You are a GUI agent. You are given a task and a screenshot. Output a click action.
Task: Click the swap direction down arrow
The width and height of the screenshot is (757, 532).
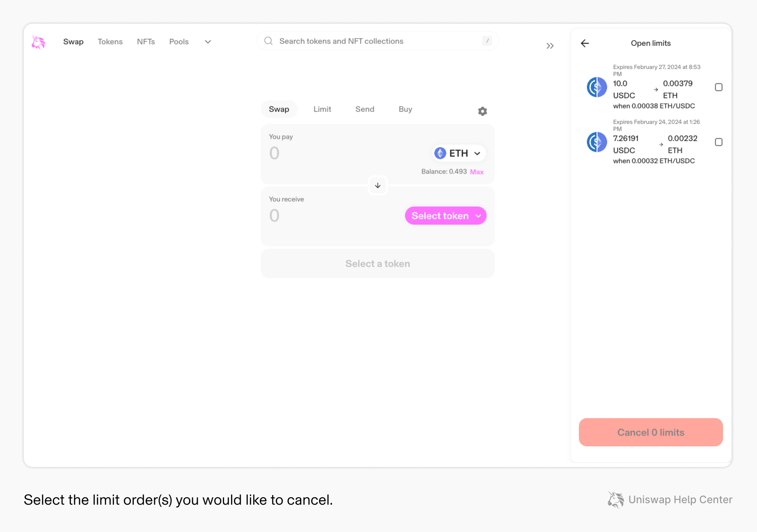click(x=378, y=185)
